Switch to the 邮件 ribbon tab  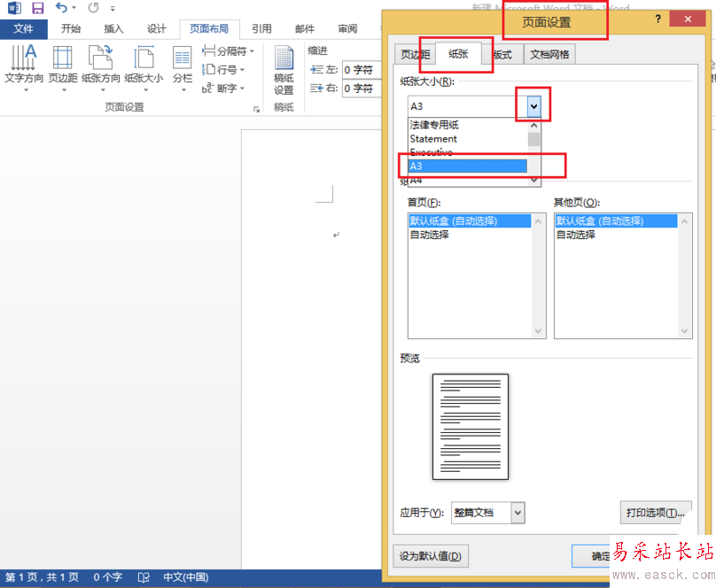(x=305, y=28)
